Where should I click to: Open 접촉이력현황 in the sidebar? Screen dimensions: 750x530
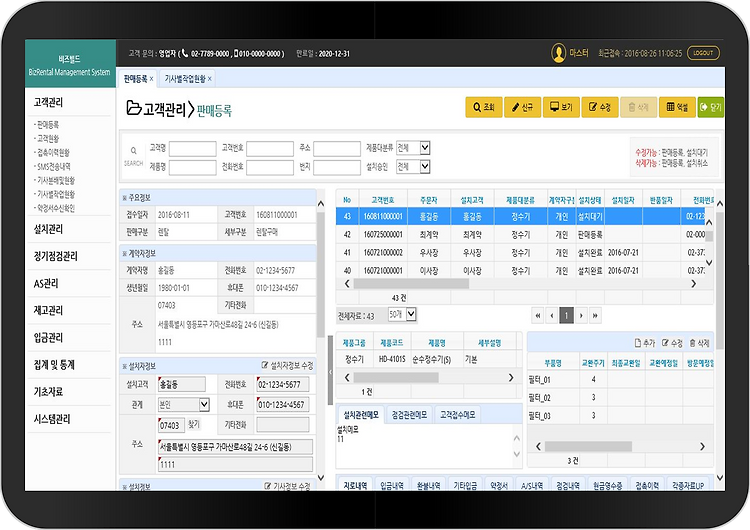[53, 153]
